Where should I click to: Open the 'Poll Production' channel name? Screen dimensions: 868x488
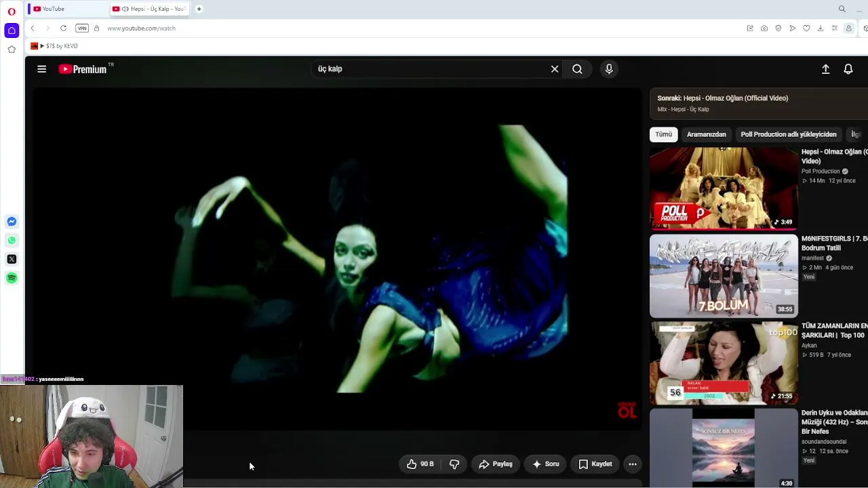[x=821, y=171]
